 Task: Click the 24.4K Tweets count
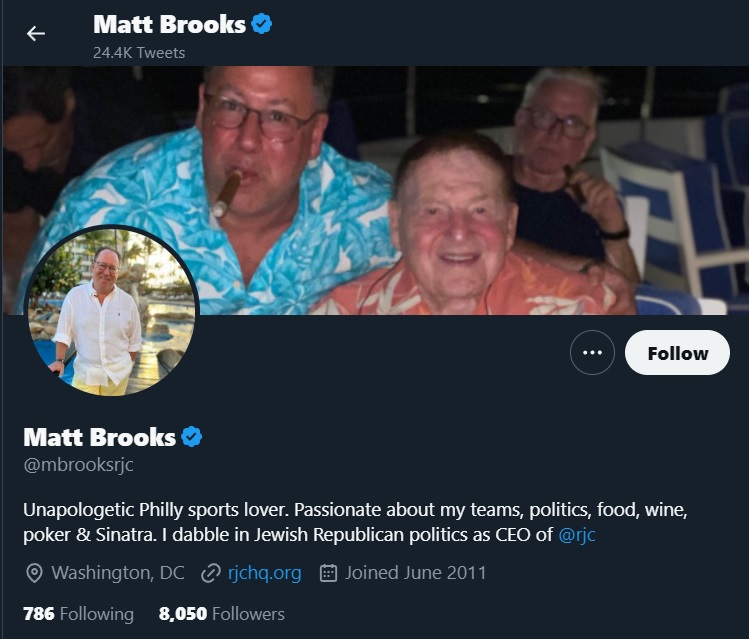(x=139, y=53)
